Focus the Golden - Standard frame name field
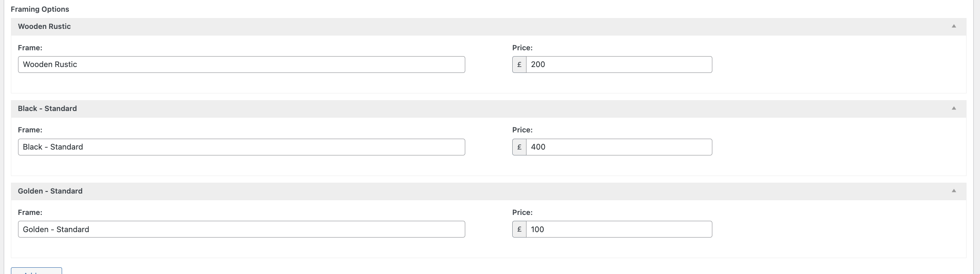This screenshot has width=980, height=274. click(x=241, y=229)
